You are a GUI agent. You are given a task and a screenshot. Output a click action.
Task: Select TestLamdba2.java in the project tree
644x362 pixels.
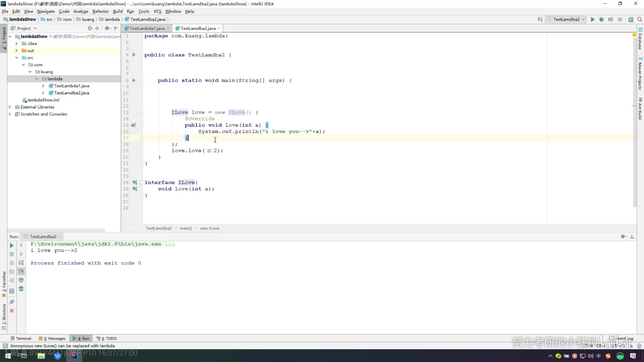(x=71, y=93)
